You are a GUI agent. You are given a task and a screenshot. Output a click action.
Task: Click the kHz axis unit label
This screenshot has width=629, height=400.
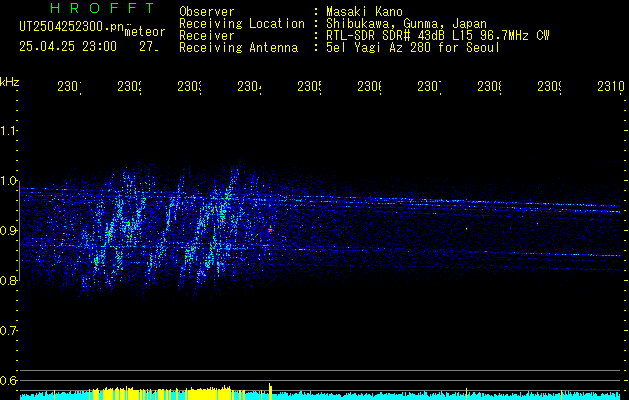[10, 82]
